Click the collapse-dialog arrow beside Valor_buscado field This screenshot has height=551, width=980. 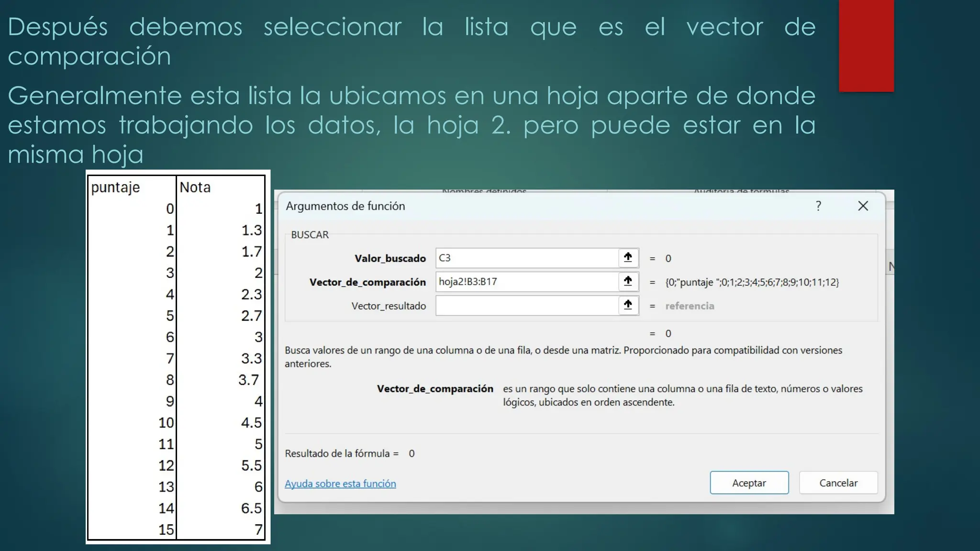click(x=628, y=258)
